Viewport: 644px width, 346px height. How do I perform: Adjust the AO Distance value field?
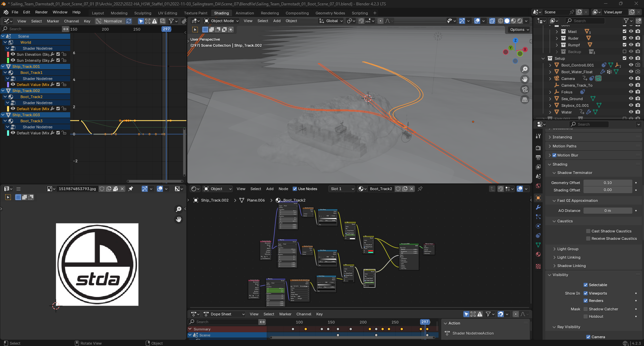608,211
